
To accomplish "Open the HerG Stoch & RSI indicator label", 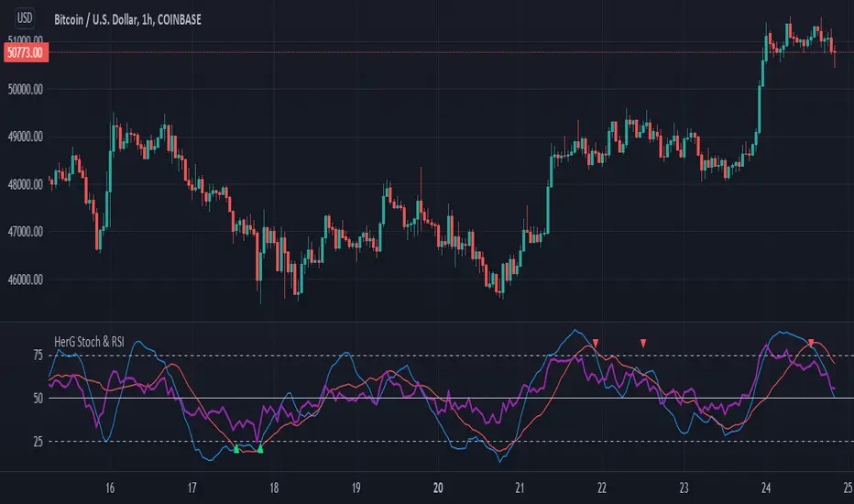I will point(89,342).
